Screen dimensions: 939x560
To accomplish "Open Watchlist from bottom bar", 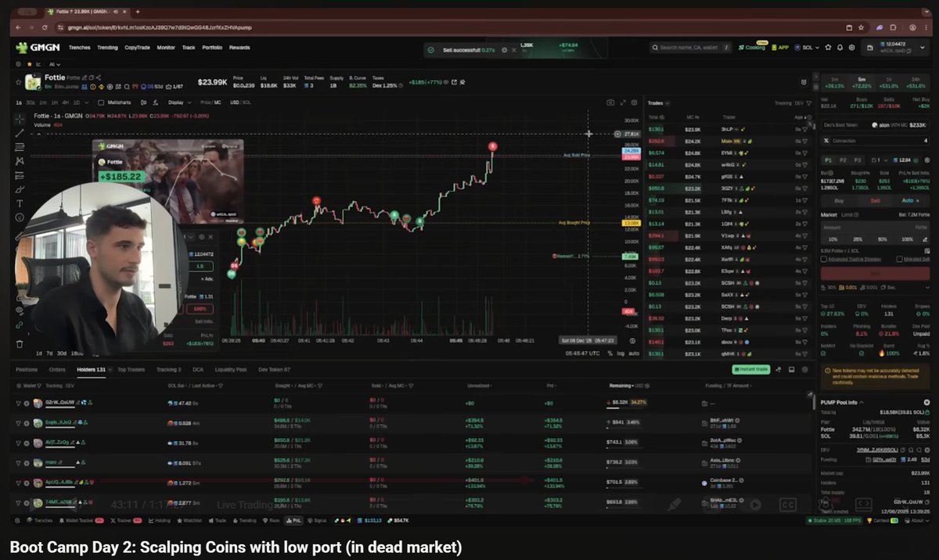I will tap(189, 520).
